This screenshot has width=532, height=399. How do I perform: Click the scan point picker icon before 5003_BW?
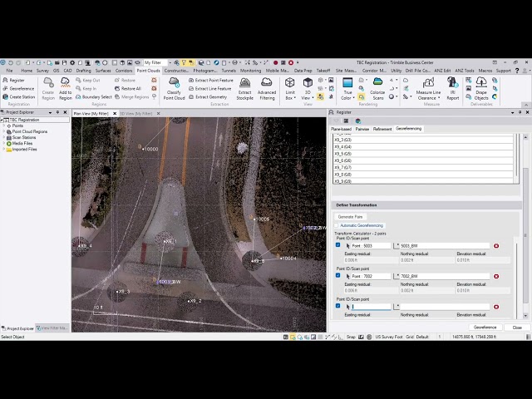397,246
